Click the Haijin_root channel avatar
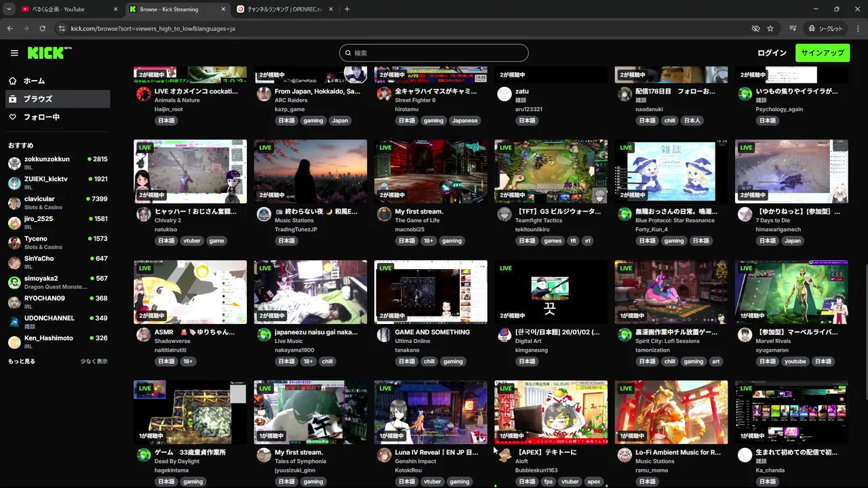This screenshot has height=488, width=868. point(144,94)
